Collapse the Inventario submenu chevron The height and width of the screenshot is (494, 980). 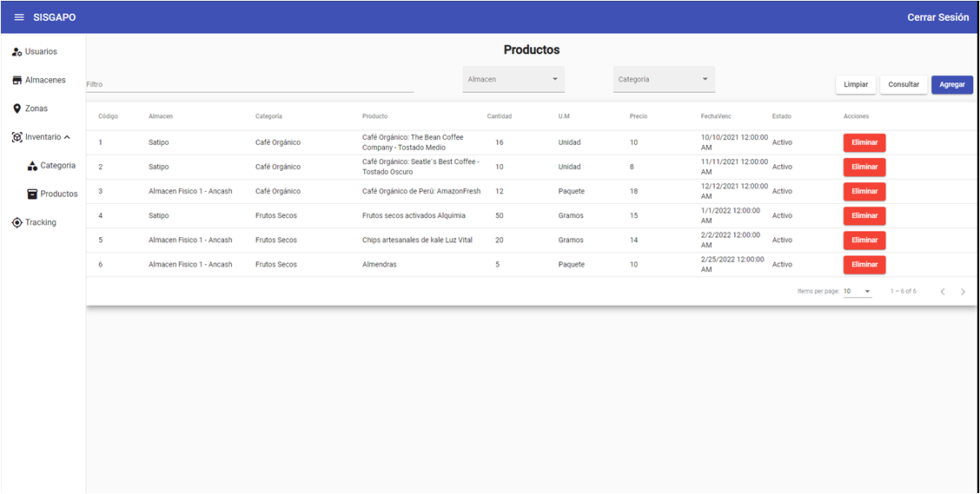click(68, 137)
